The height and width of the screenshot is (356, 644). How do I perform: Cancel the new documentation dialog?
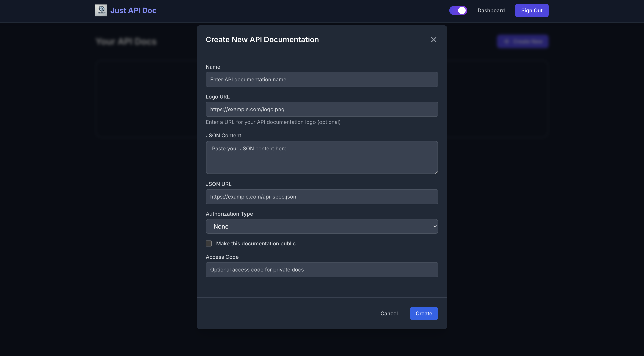(389, 313)
